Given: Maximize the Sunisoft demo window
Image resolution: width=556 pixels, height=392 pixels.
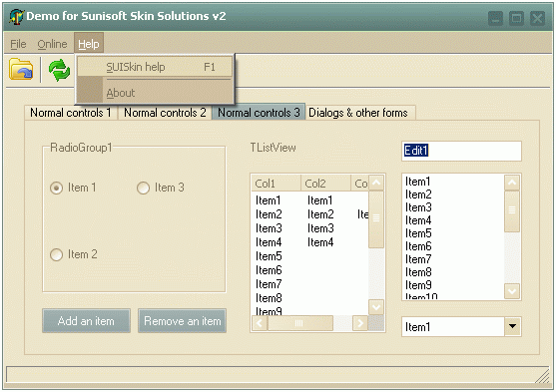Looking at the screenshot, I should click(516, 18).
